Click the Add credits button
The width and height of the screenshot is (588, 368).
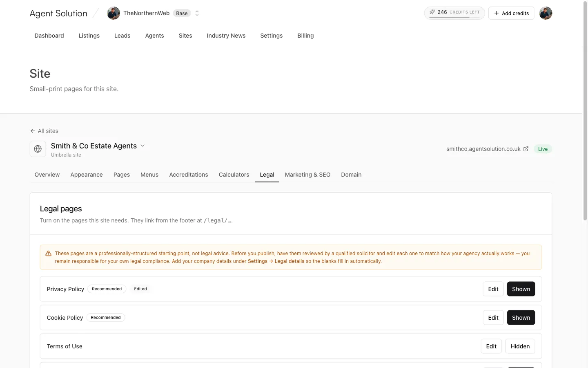coord(511,13)
